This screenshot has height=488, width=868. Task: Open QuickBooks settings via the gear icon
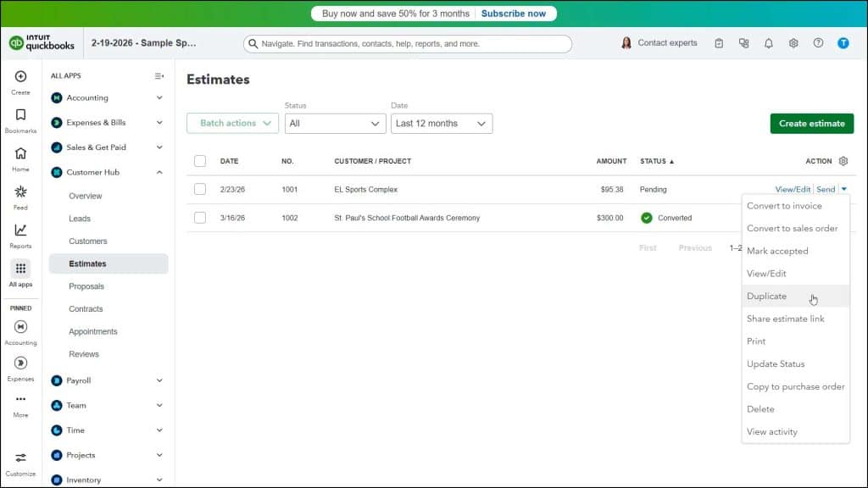(793, 42)
